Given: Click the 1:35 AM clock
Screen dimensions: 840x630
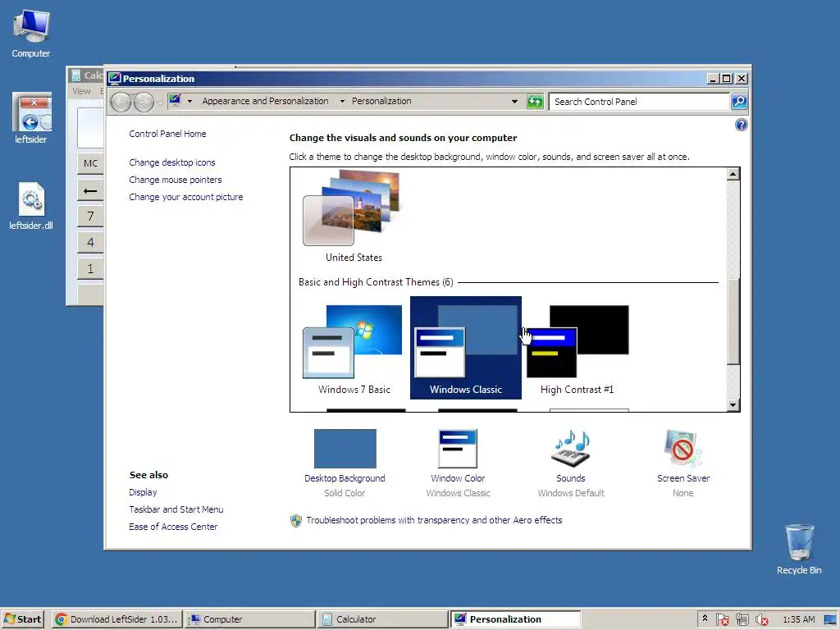Looking at the screenshot, I should pyautogui.click(x=798, y=619).
